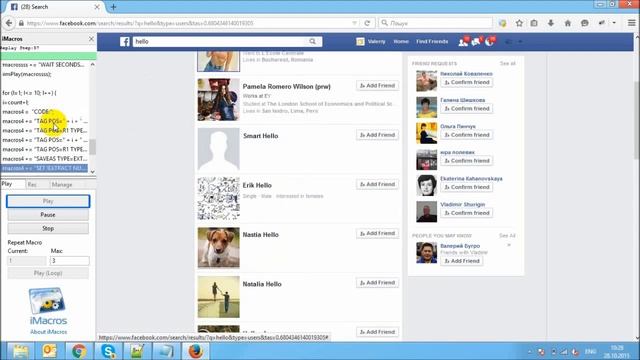The width and height of the screenshot is (640, 360).
Task: Select macro line SAVEAS TYPE=EXT
Action: point(44,159)
